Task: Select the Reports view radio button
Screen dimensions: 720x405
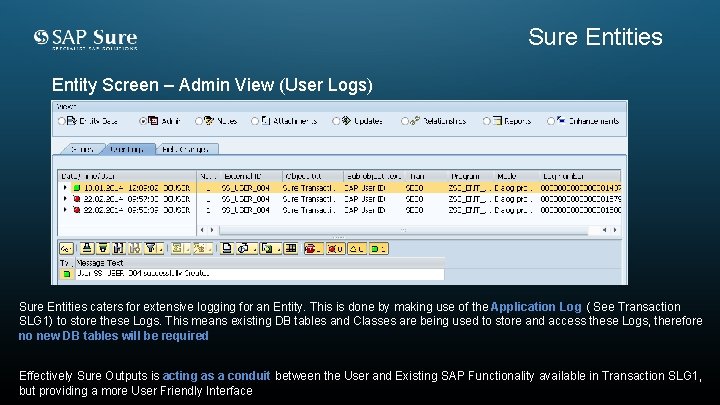Action: click(486, 121)
